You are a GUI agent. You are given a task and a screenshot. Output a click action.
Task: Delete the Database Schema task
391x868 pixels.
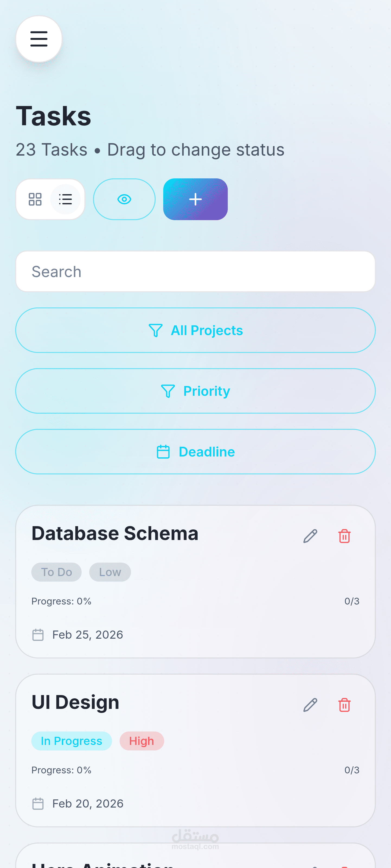344,536
